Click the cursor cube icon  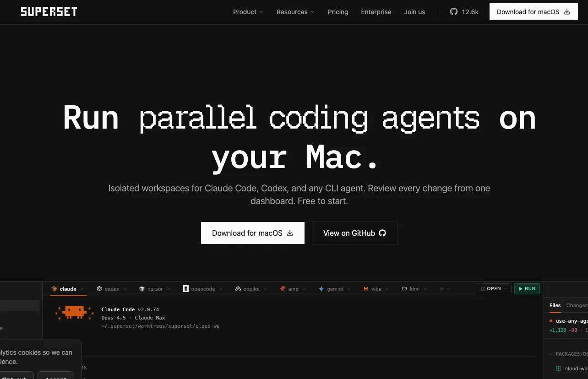coord(142,289)
